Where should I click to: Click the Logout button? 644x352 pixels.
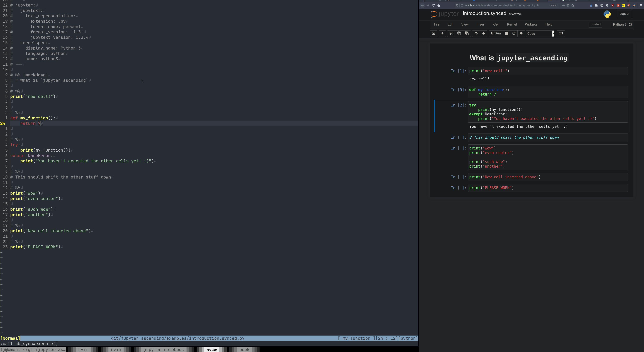(624, 14)
